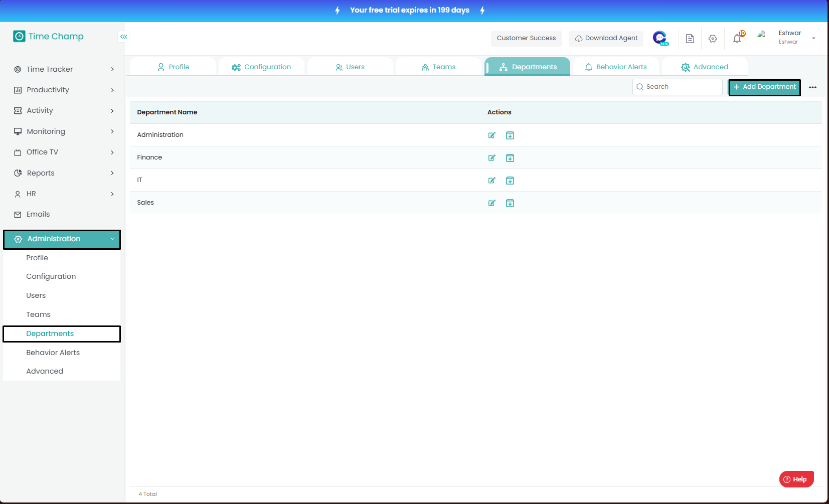Open the notifications bell icon
This screenshot has width=829, height=504.
tap(737, 39)
